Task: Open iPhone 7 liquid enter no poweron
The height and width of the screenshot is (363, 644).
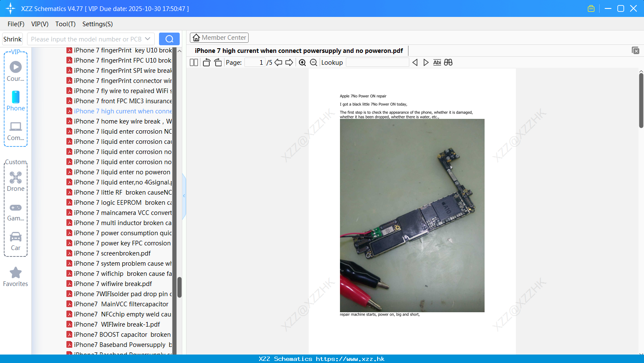Action: [118, 172]
